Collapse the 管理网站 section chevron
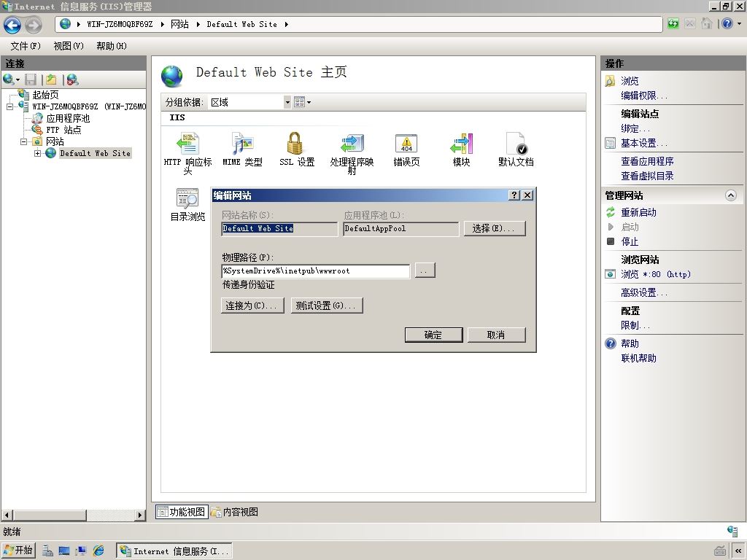The image size is (747, 560). pyautogui.click(x=731, y=195)
